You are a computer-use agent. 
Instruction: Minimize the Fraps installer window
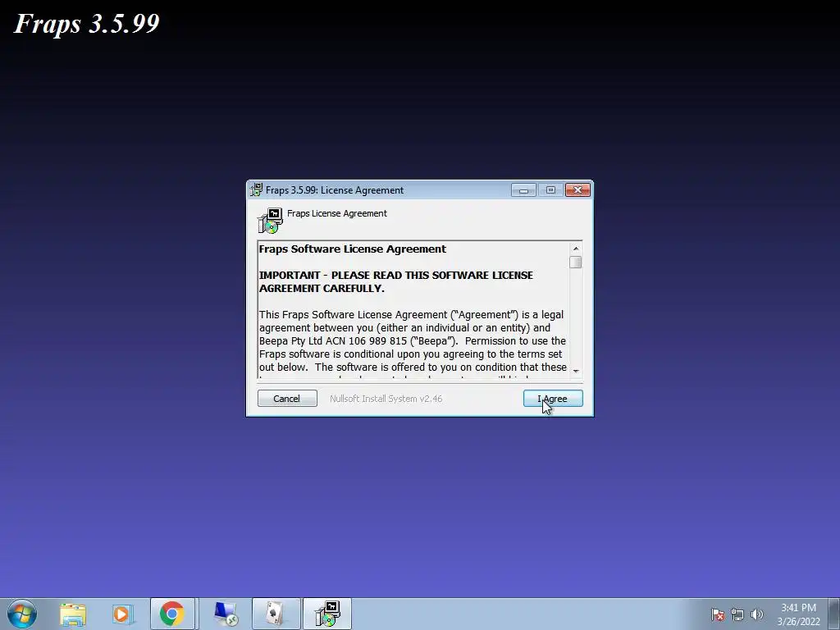click(523, 190)
